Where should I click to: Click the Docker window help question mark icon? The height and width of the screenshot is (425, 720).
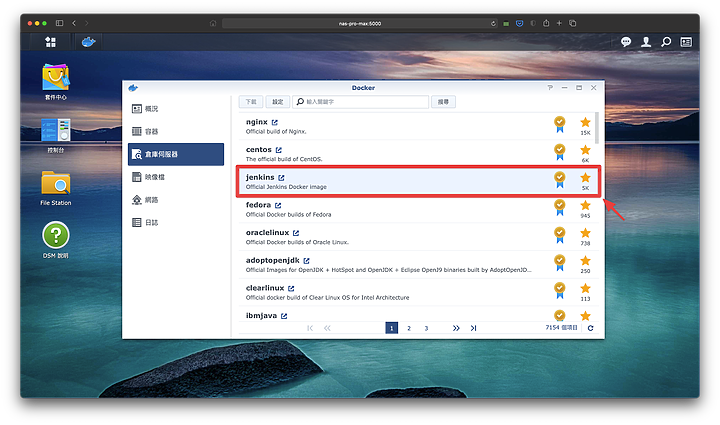coord(550,88)
